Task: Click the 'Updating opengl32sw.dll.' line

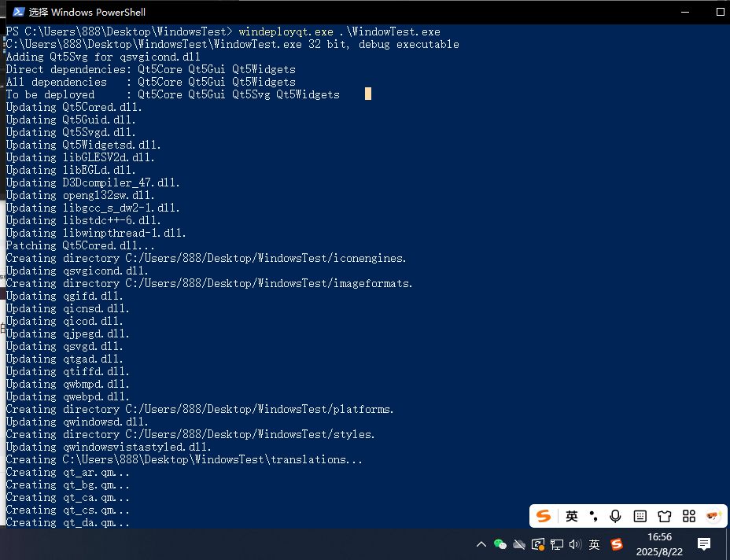Action: (x=80, y=195)
